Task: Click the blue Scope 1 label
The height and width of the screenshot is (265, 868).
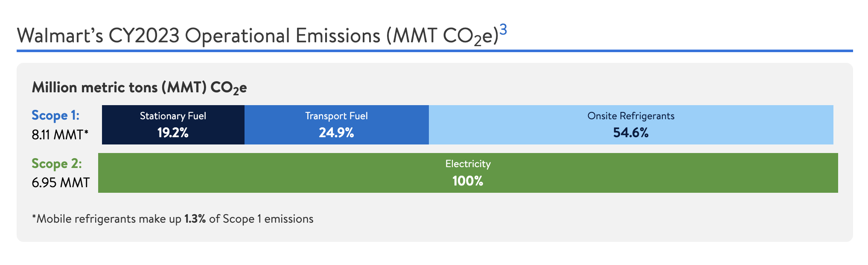Action: point(55,115)
